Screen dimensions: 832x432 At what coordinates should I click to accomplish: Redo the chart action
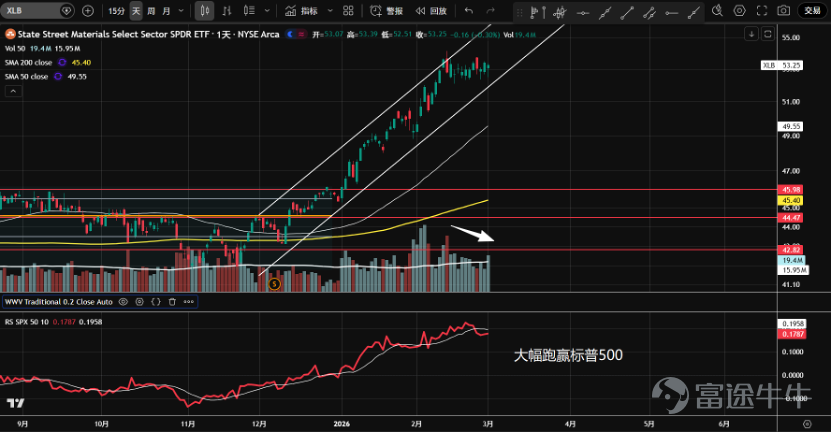(491, 11)
